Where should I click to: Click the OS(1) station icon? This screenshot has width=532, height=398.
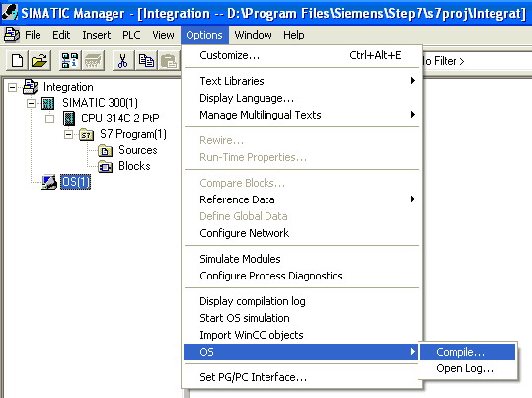(x=49, y=182)
